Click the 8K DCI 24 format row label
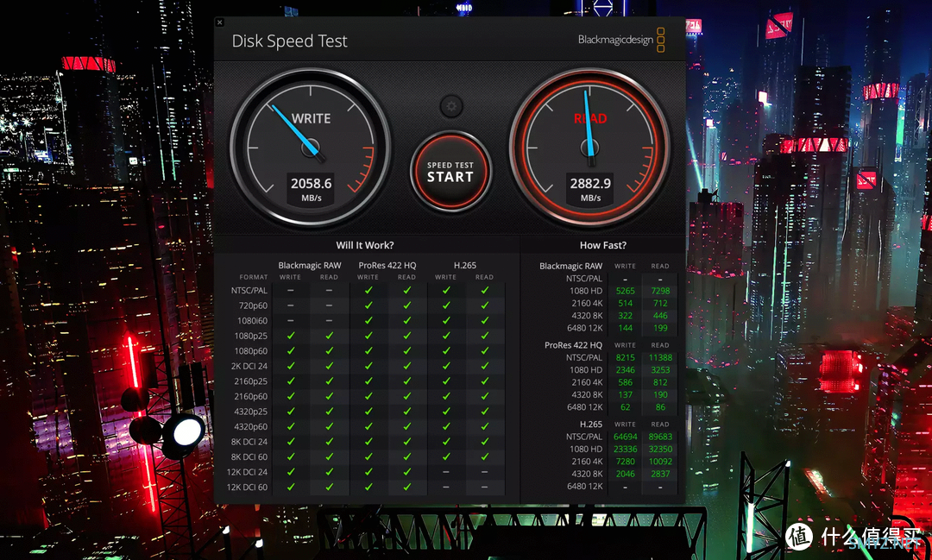This screenshot has width=932, height=560. pos(249,442)
